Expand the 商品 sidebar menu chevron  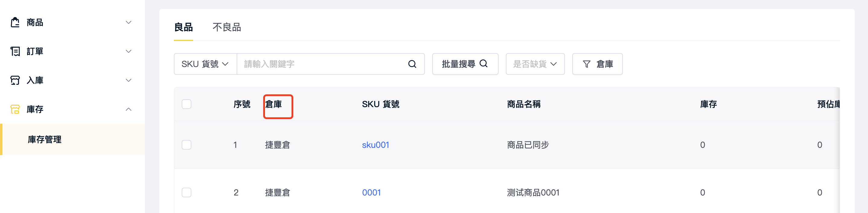point(128,22)
